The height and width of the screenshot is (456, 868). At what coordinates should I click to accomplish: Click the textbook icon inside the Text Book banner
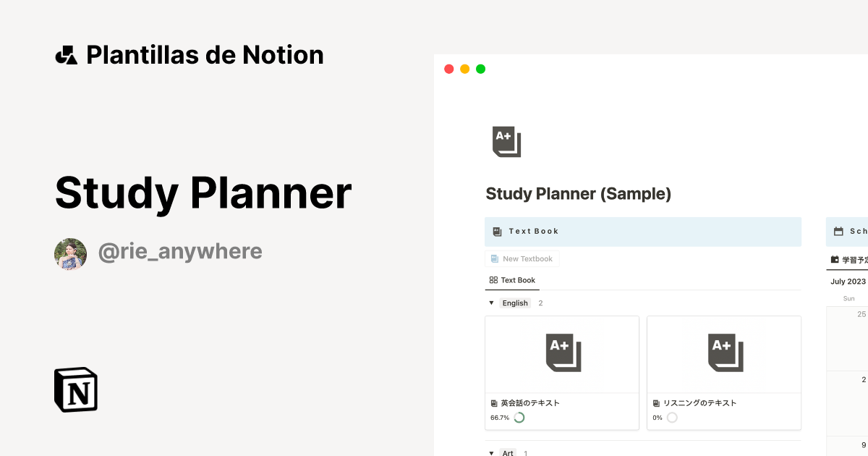(x=496, y=231)
